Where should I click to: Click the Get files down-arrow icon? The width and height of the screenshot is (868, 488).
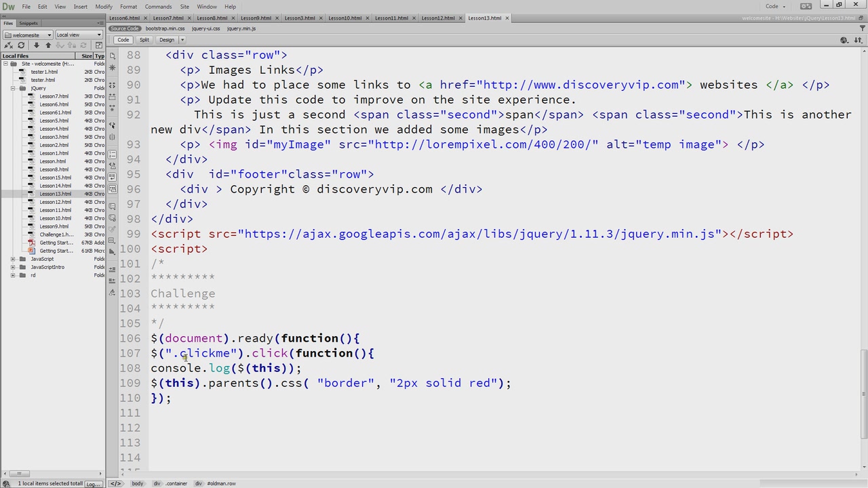(36, 45)
